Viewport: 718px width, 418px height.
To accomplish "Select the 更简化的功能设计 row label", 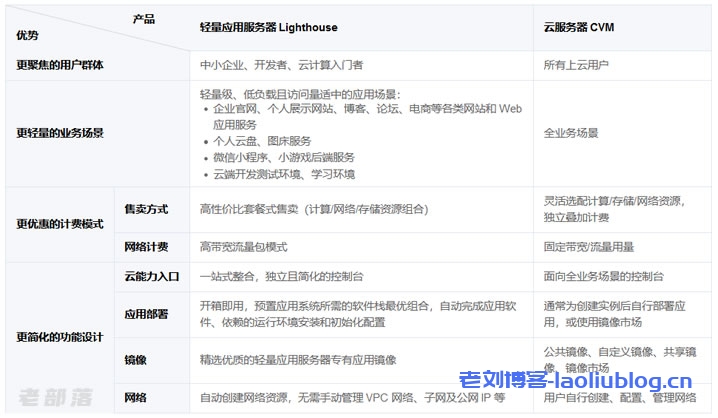I will tap(60, 337).
